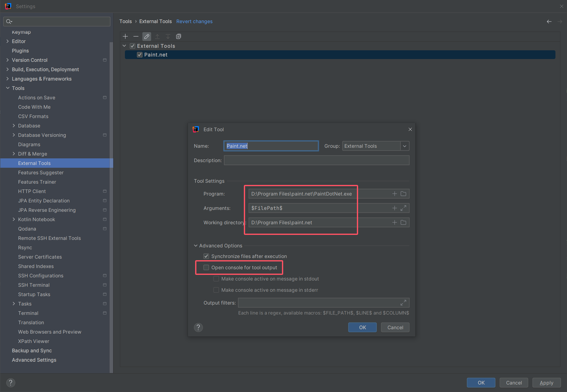Expand Version Control node
567x392 pixels.
(x=7, y=60)
